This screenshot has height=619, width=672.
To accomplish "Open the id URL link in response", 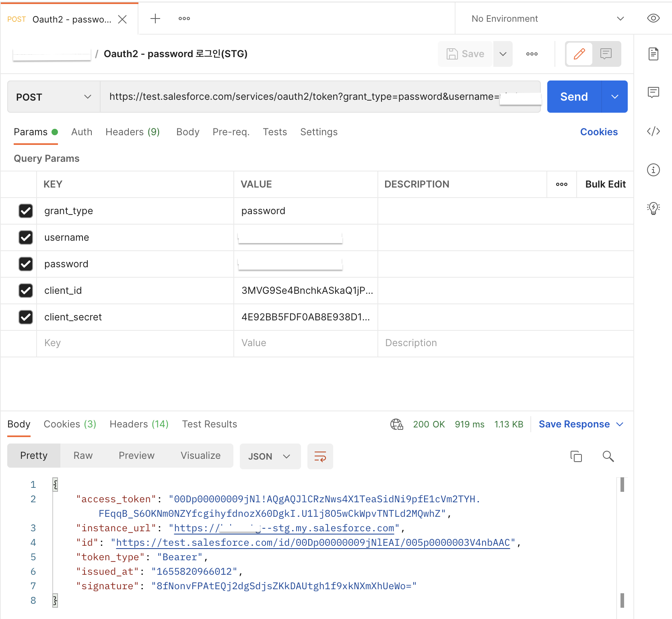I will tap(313, 543).
